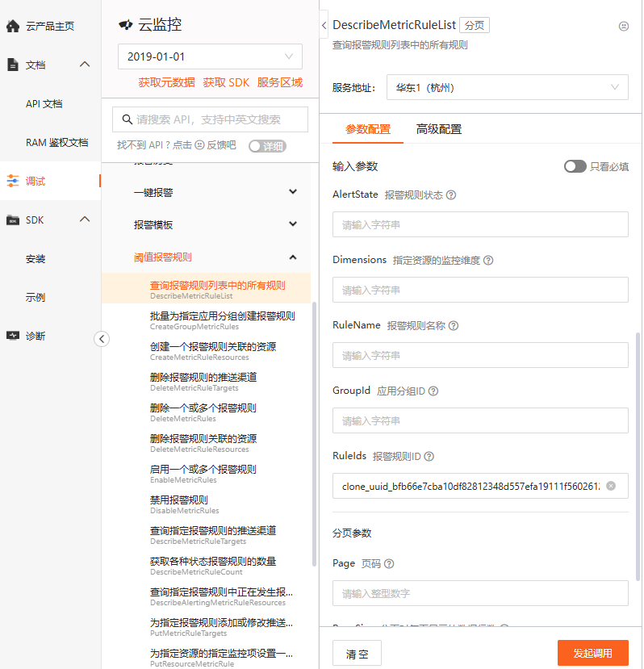The width and height of the screenshot is (644, 669).
Task: Click the 获取元数据 link
Action: [x=166, y=82]
